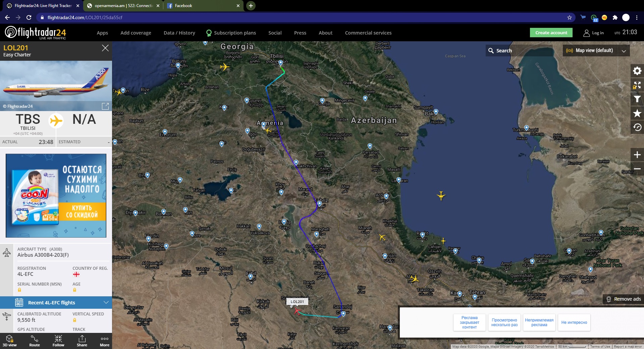Open bookmarks star icon on map
Screen dimensions: 644x349
point(637,113)
